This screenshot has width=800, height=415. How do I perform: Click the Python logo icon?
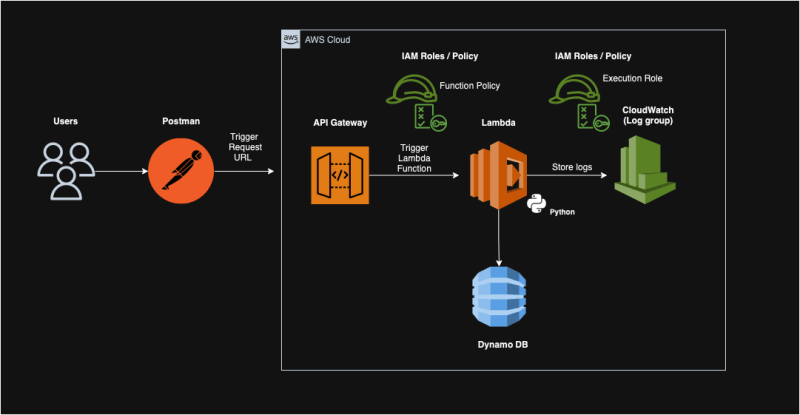click(536, 204)
